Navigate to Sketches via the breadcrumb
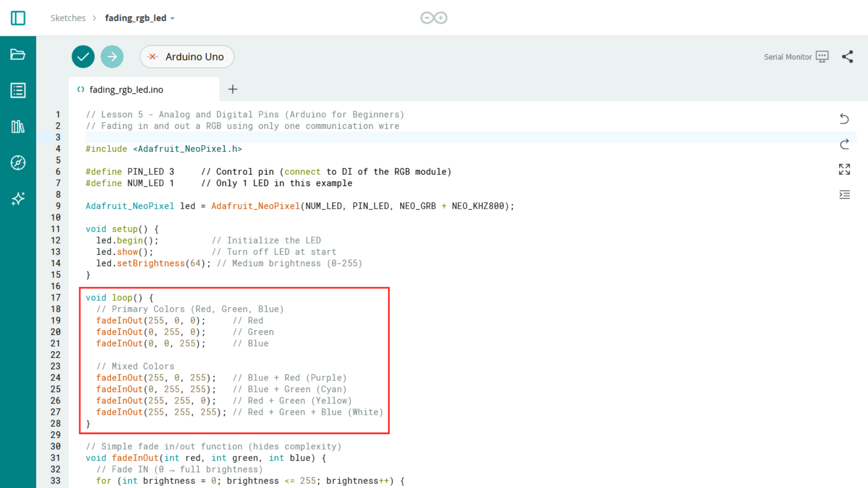This screenshot has width=868, height=488. [68, 18]
